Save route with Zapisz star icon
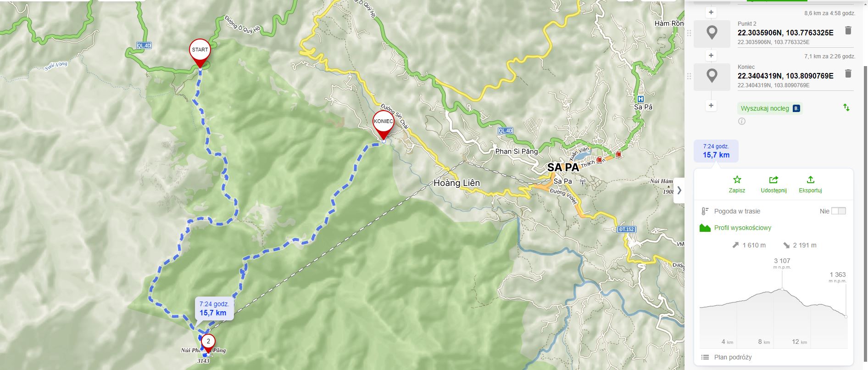The height and width of the screenshot is (370, 868). tap(737, 184)
